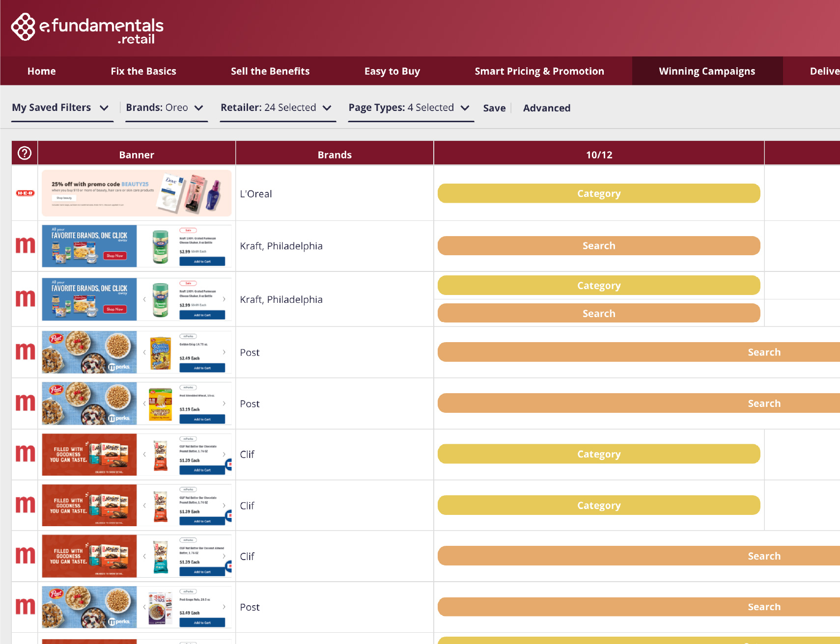
Task: Click the Save filter button
Action: coord(494,108)
